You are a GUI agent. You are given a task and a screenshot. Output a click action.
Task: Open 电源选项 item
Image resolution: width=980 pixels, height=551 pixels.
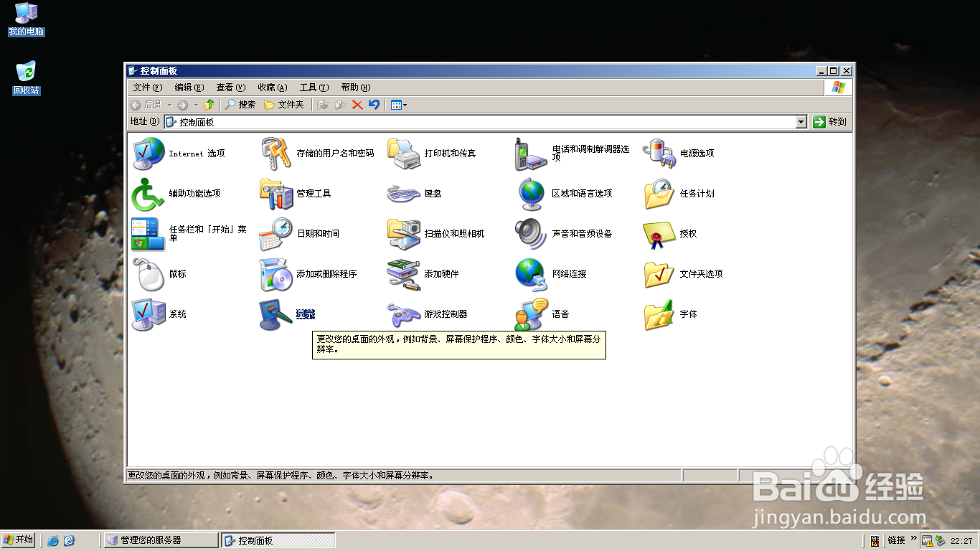(x=678, y=154)
